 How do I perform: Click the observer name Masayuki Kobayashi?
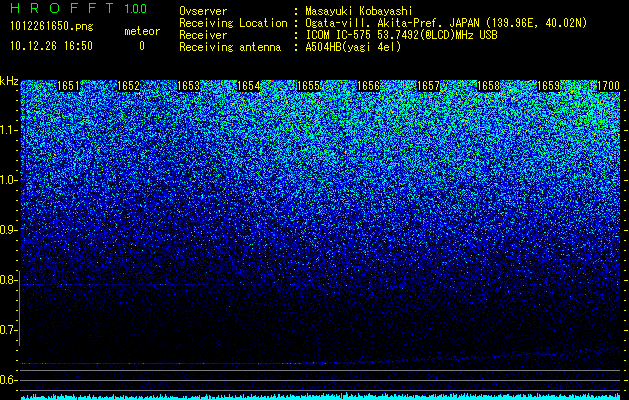[x=359, y=11]
